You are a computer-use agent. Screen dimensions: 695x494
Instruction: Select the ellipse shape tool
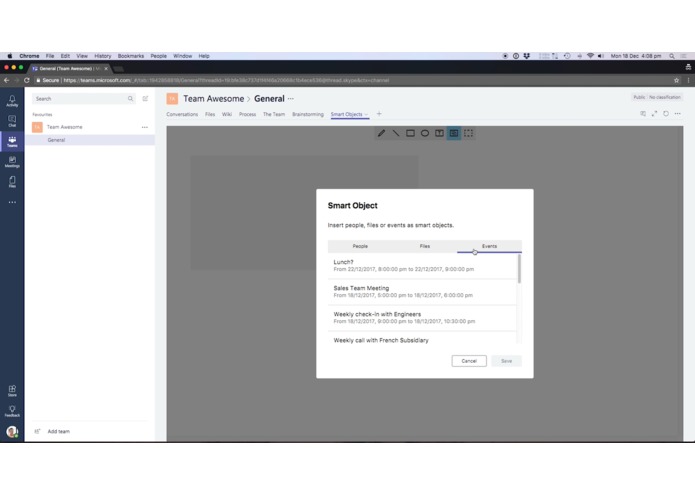[x=425, y=133]
